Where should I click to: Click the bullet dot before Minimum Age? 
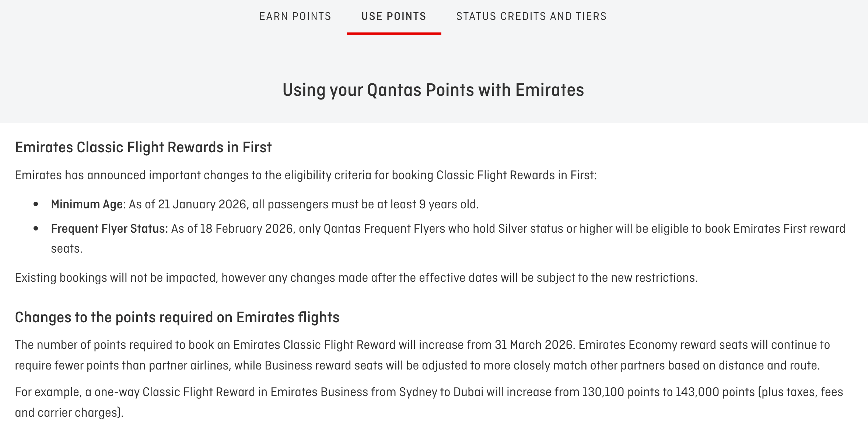click(36, 204)
